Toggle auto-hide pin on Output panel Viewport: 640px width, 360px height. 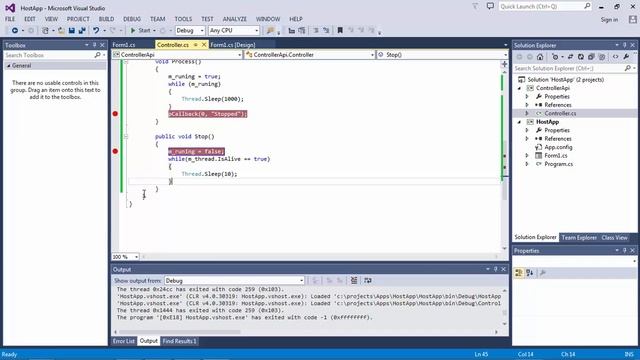[x=496, y=269]
